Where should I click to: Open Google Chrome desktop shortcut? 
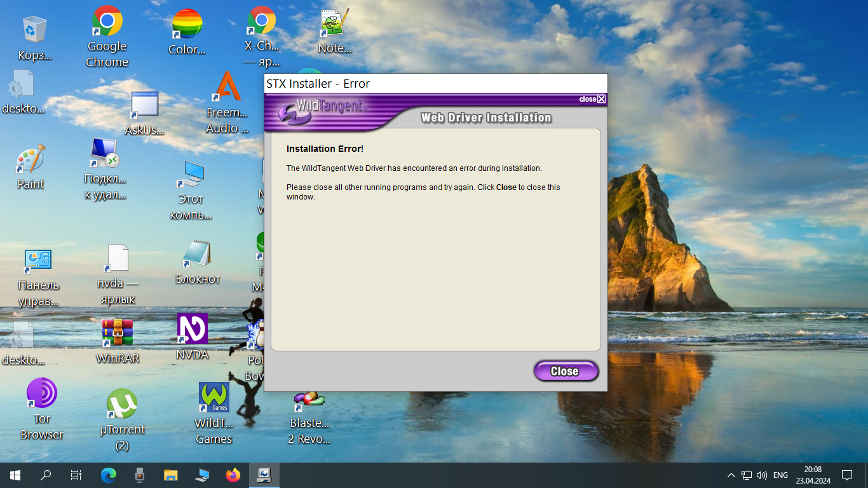tap(107, 37)
